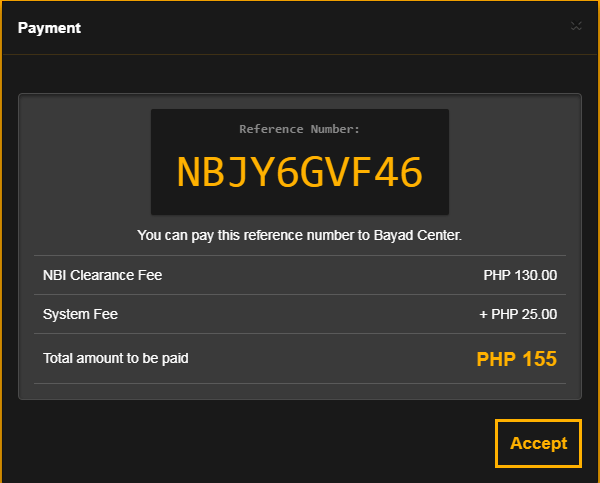Screen dimensions: 600x483
Task: Click the PHP 130.00 clearance fee amount
Action: [520, 275]
